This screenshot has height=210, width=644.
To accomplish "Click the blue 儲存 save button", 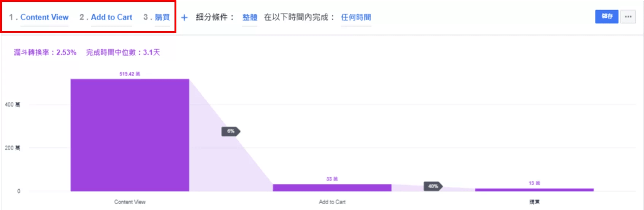I will 607,17.
